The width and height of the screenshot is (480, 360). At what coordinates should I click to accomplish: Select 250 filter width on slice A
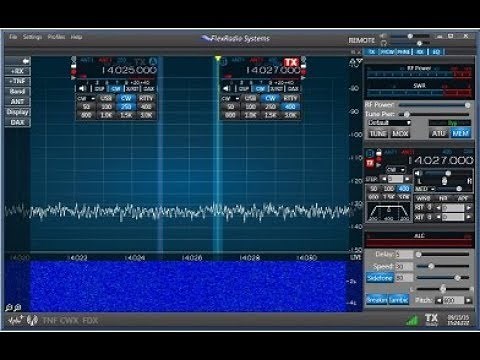tap(126, 107)
